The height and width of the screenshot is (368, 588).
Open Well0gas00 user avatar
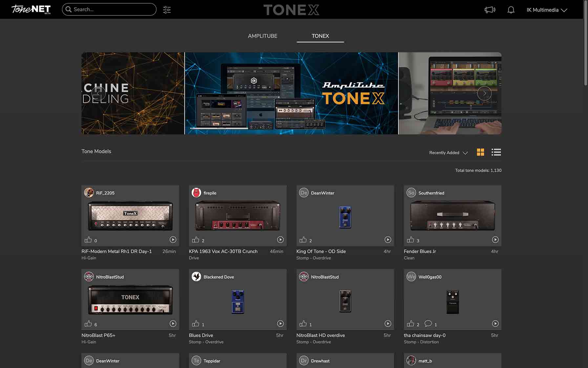click(411, 277)
